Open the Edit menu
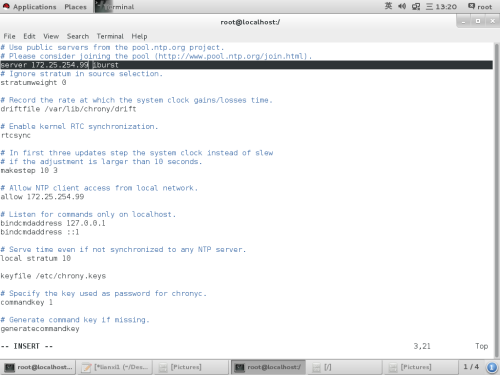This screenshot has height=375, width=500. coord(29,36)
